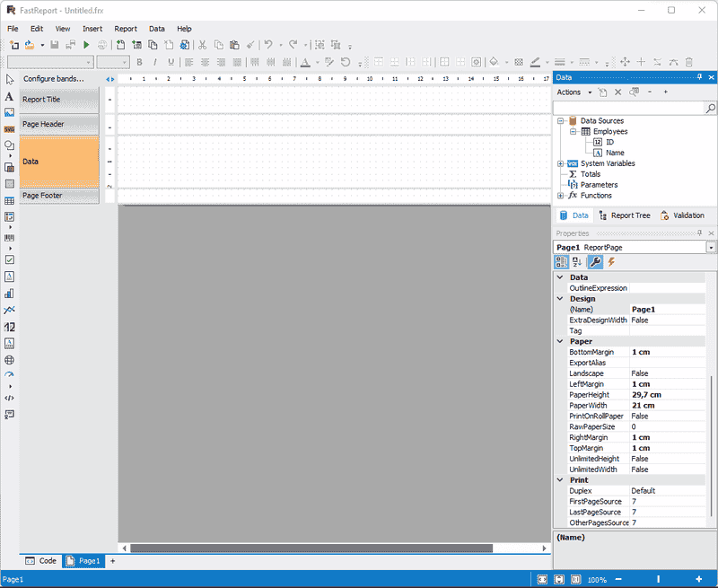Click the text color A icon

(x=305, y=62)
